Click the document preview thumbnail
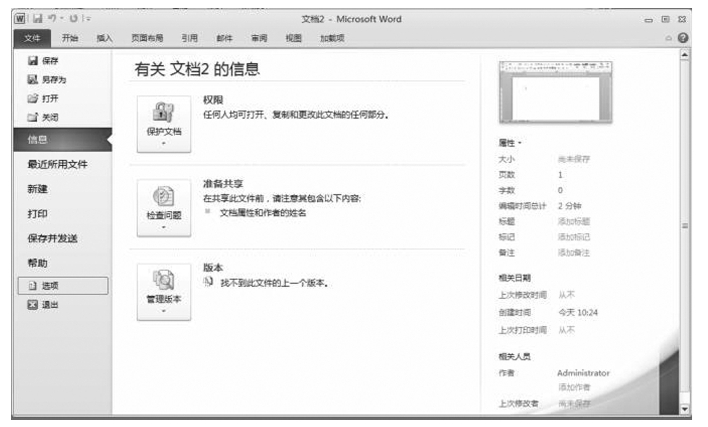This screenshot has width=708, height=427. point(555,92)
